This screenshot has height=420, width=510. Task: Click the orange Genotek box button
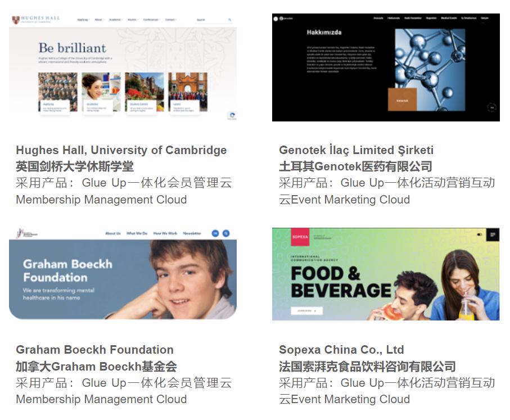pyautogui.click(x=403, y=100)
